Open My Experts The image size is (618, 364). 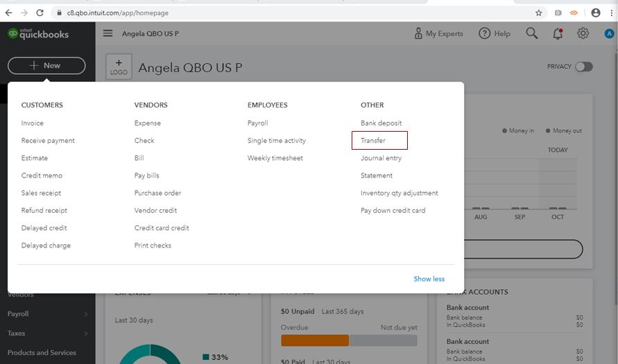[438, 33]
